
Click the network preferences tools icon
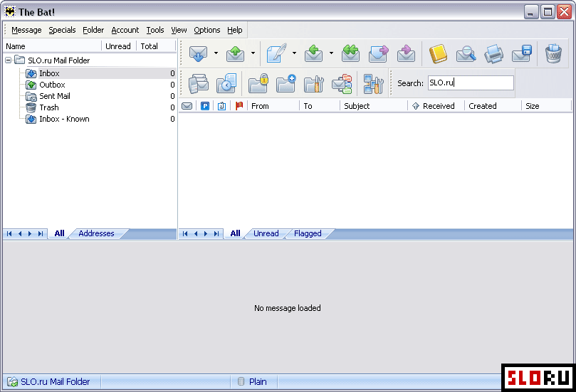373,84
